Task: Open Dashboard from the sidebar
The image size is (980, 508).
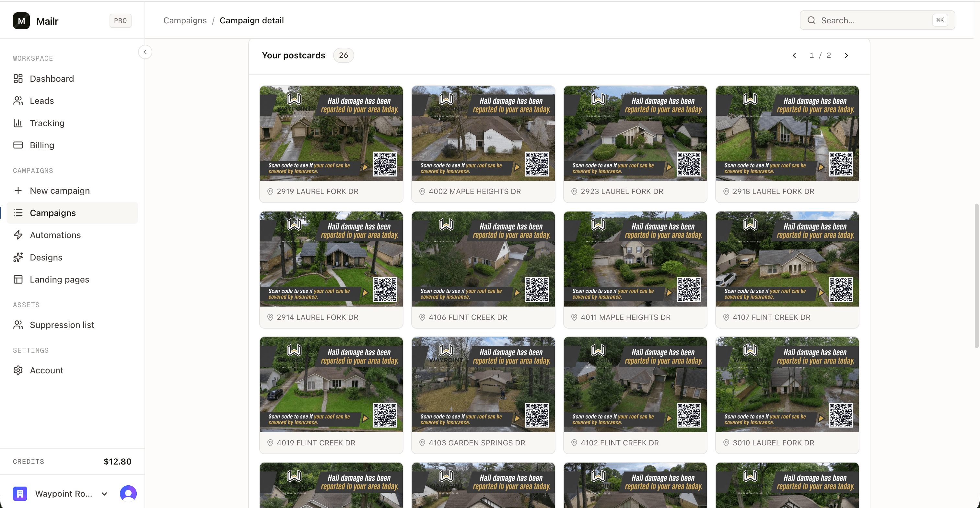Action: tap(72, 79)
